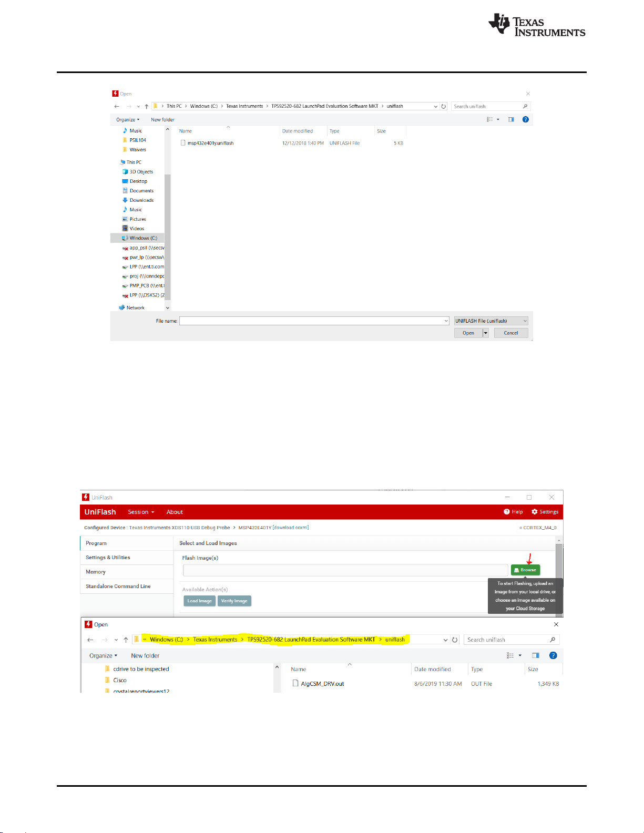Screen dimensions: 644x833
Task: Click the Cancel button
Action: (x=511, y=333)
